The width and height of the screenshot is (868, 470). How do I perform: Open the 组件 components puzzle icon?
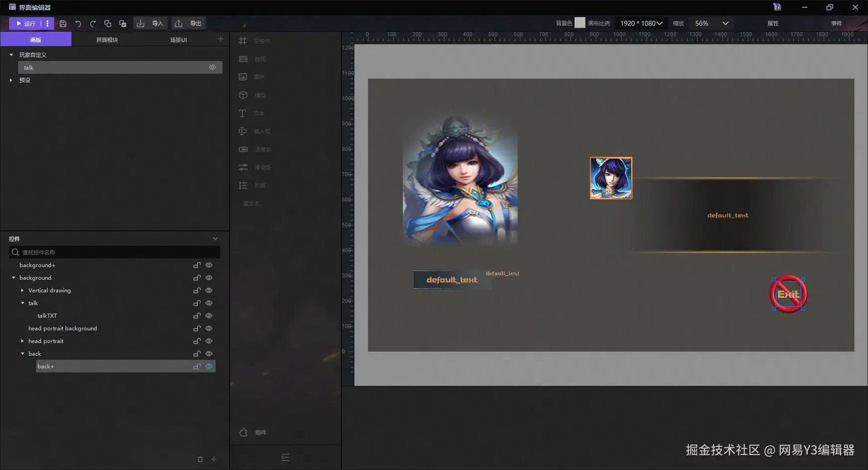pyautogui.click(x=244, y=433)
